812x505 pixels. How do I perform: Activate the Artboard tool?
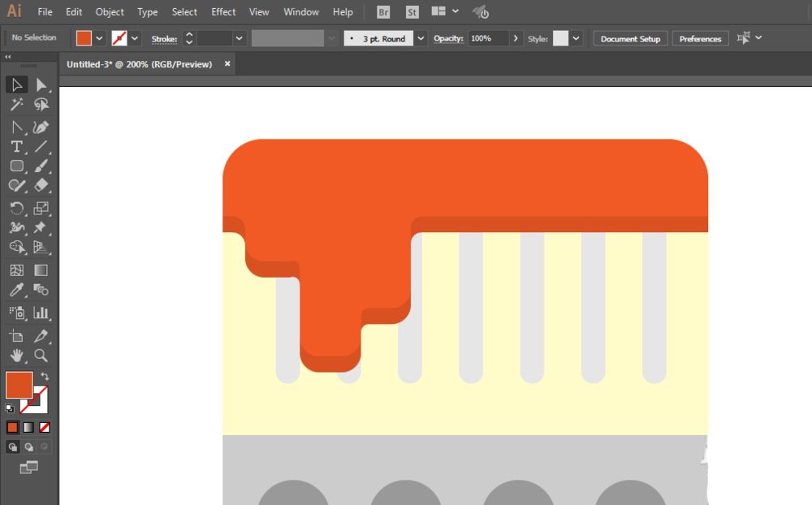point(16,336)
